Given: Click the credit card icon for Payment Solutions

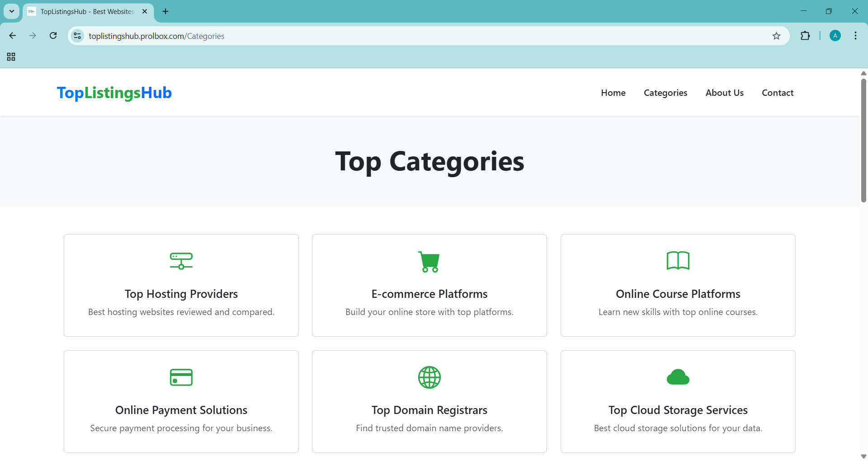Looking at the screenshot, I should [181, 377].
